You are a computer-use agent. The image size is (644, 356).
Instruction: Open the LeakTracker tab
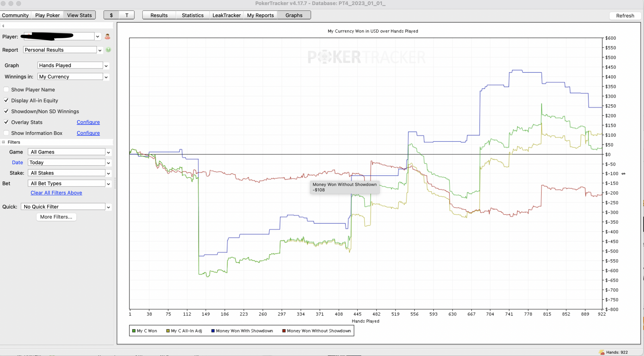coord(227,15)
